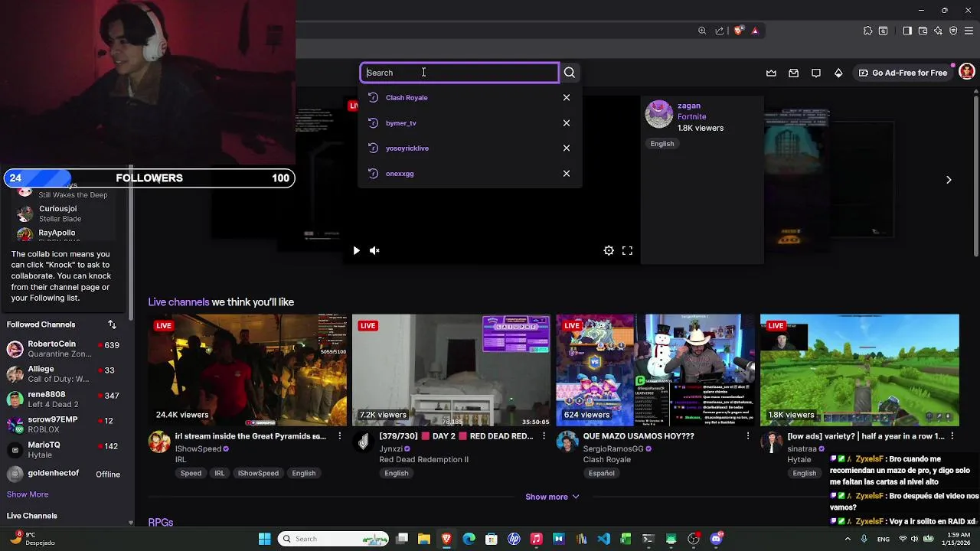Go to next featured carousel stream

949,180
